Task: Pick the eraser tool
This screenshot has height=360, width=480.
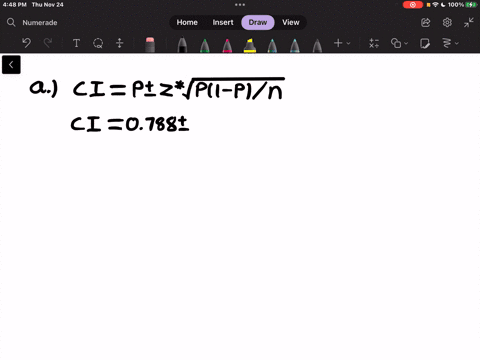Action: [150, 45]
